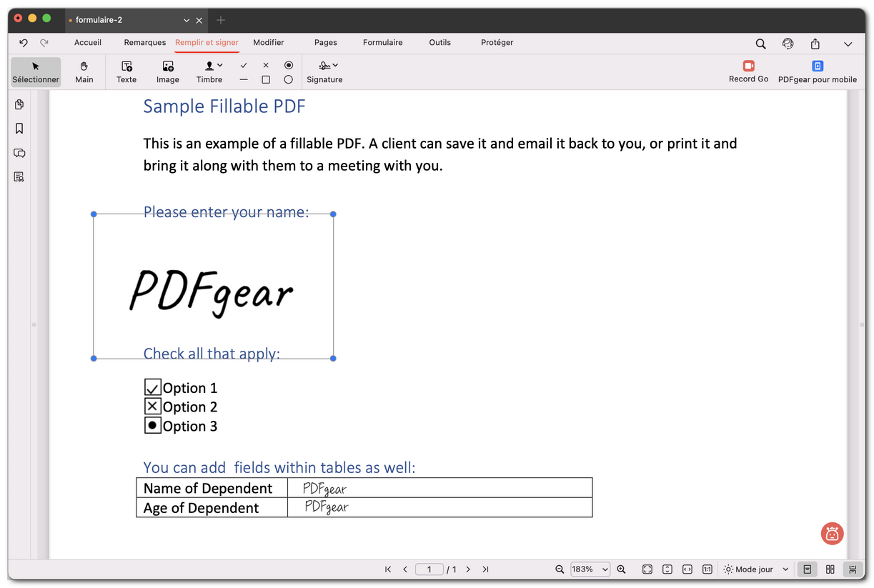Show the comments panel in the sidebar
Viewport: 874px width, 588px height.
coord(19,153)
